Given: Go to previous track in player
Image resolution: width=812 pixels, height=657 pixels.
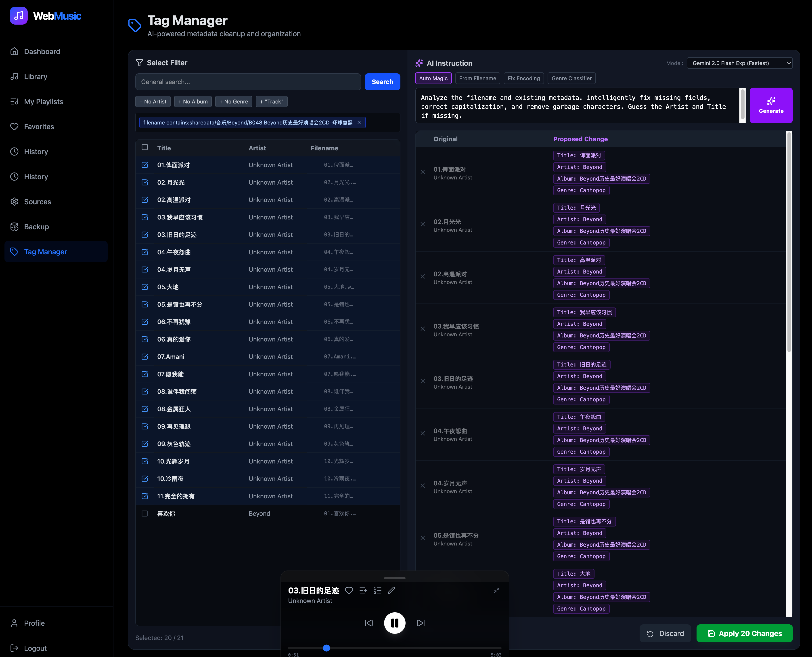Looking at the screenshot, I should point(369,623).
